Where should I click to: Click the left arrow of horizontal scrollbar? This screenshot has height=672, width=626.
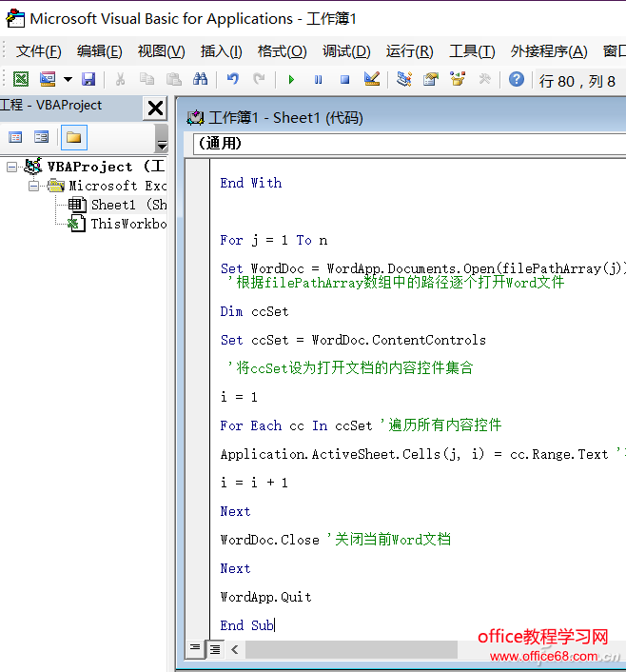click(x=234, y=650)
